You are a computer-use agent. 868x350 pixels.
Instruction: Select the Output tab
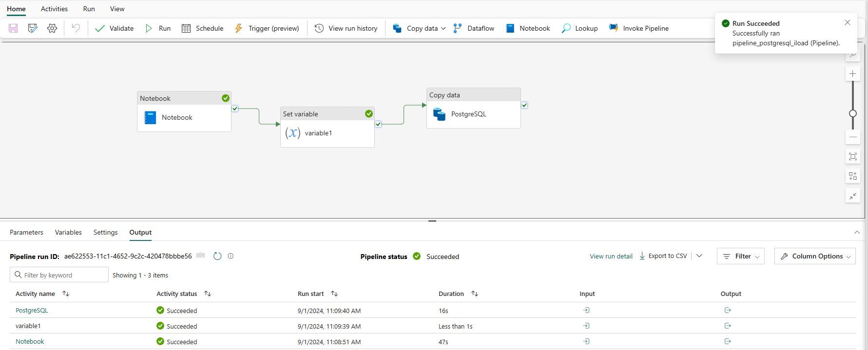(x=140, y=232)
